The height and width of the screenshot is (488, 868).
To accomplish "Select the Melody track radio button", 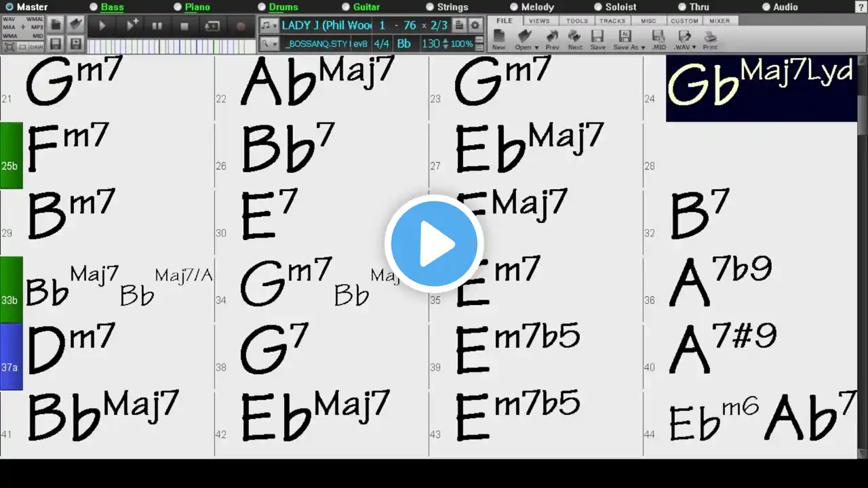I will (x=514, y=7).
